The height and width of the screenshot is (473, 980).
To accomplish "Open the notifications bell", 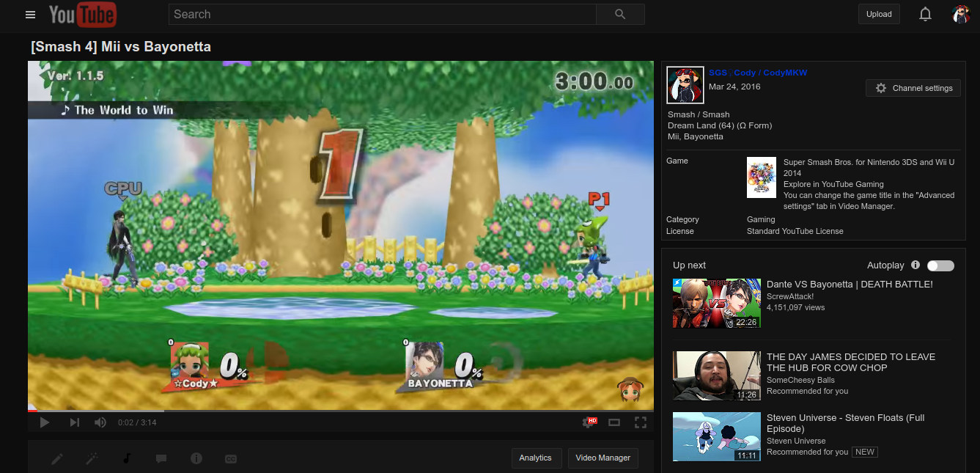I will (925, 14).
